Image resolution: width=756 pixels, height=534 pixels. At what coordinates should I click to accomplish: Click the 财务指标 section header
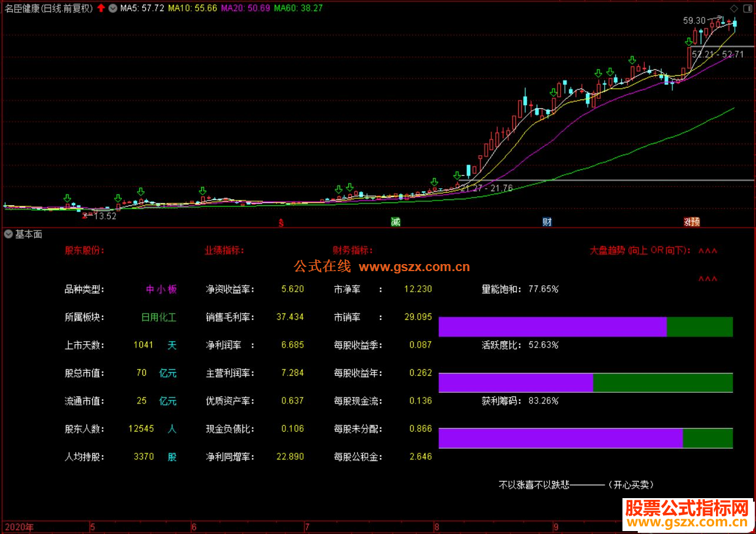click(353, 250)
